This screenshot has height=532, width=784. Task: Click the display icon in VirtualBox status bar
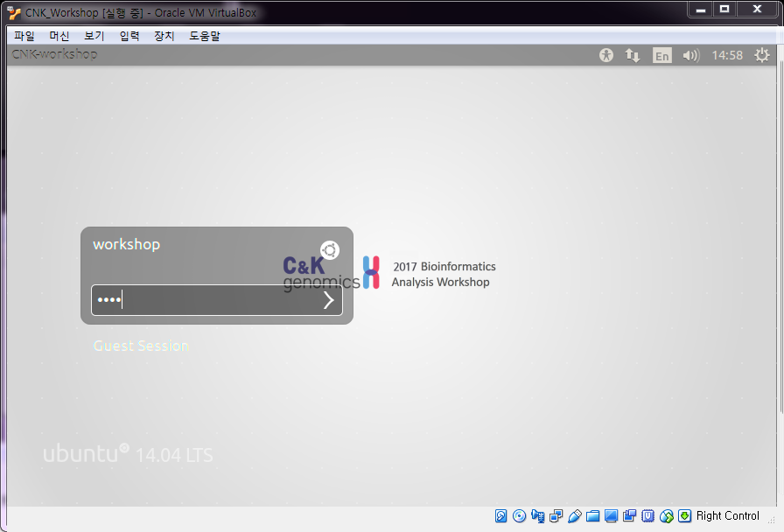point(612,516)
